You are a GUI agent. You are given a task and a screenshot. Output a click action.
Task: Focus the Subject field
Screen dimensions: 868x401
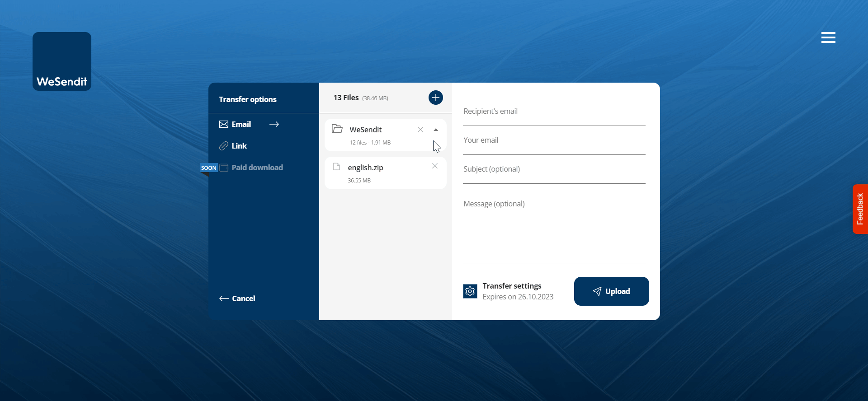pos(554,169)
